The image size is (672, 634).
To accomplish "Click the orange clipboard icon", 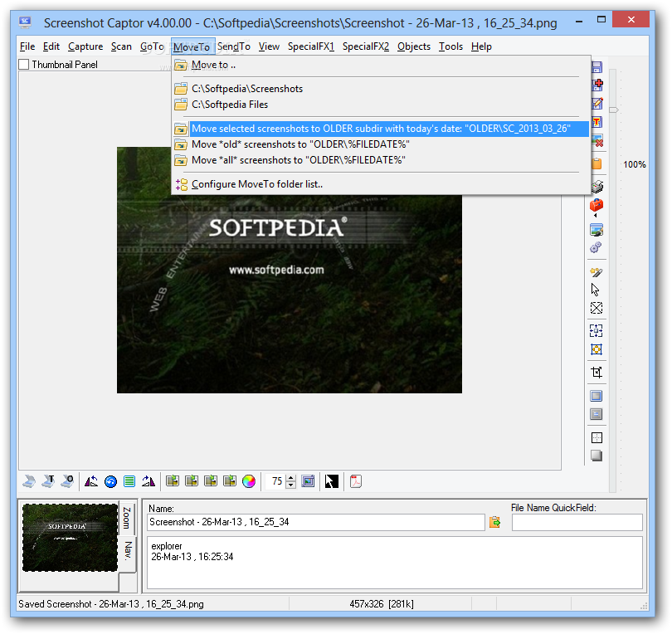I will (x=597, y=163).
